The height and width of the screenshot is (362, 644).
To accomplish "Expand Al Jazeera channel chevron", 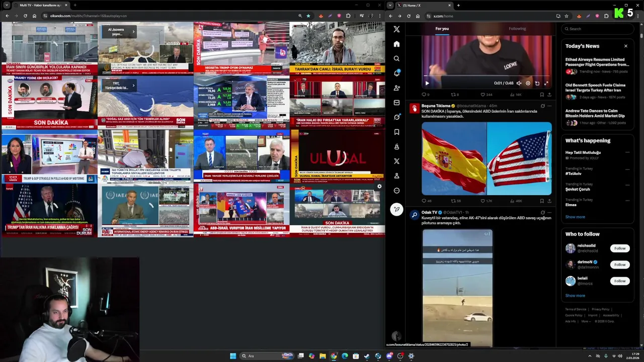I will [133, 32].
